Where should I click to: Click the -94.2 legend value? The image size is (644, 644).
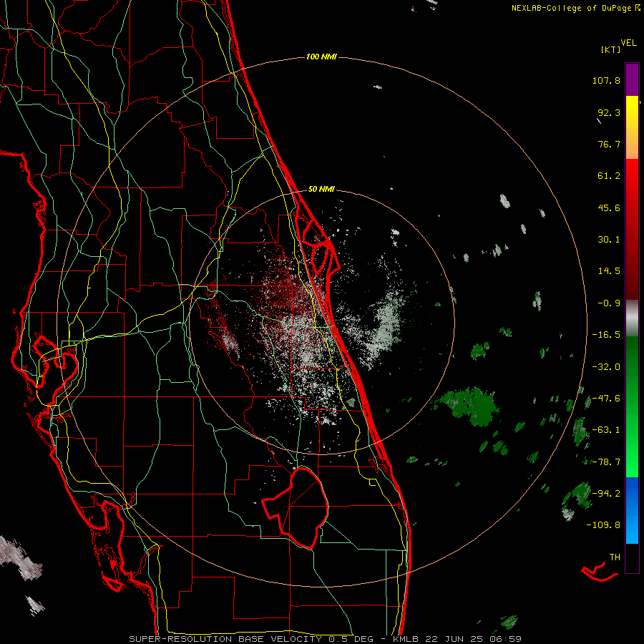coord(606,493)
